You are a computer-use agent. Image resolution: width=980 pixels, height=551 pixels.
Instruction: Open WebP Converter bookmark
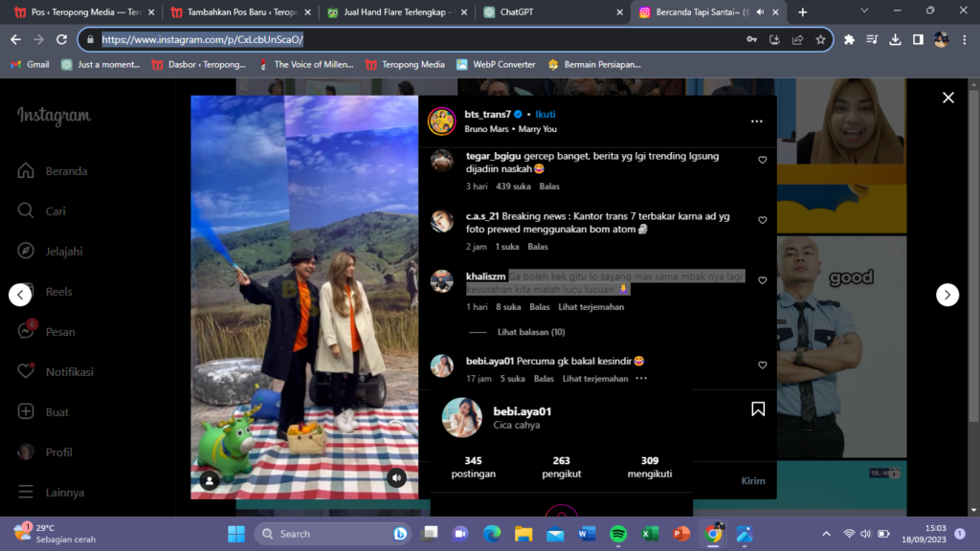coord(497,64)
